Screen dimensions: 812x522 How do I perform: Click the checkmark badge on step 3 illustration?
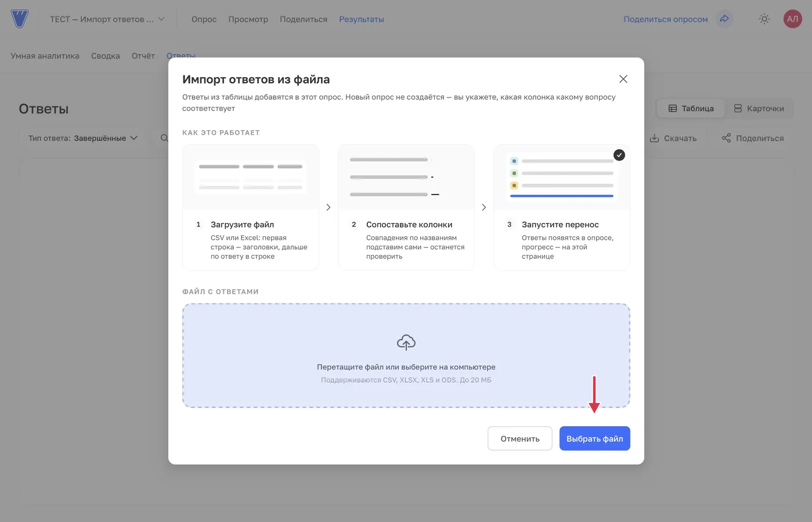[x=619, y=155]
